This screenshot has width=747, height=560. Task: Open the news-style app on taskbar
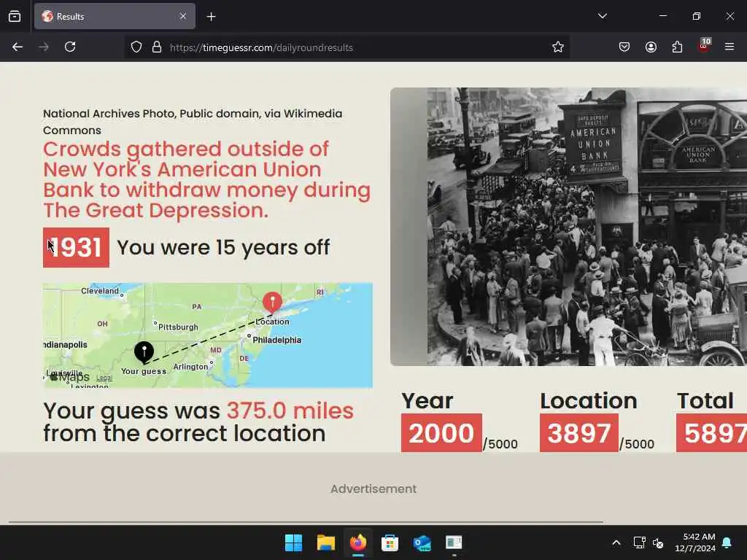point(454,542)
